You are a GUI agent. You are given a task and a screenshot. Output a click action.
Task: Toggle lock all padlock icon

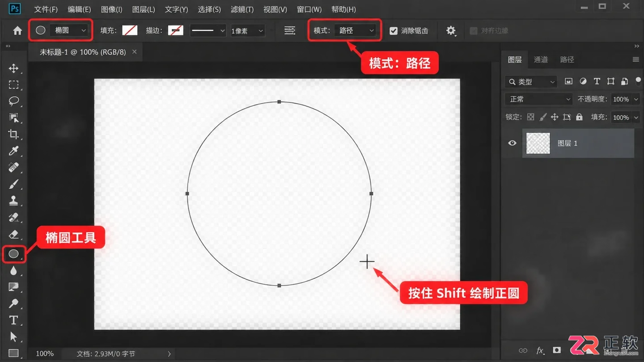point(579,117)
